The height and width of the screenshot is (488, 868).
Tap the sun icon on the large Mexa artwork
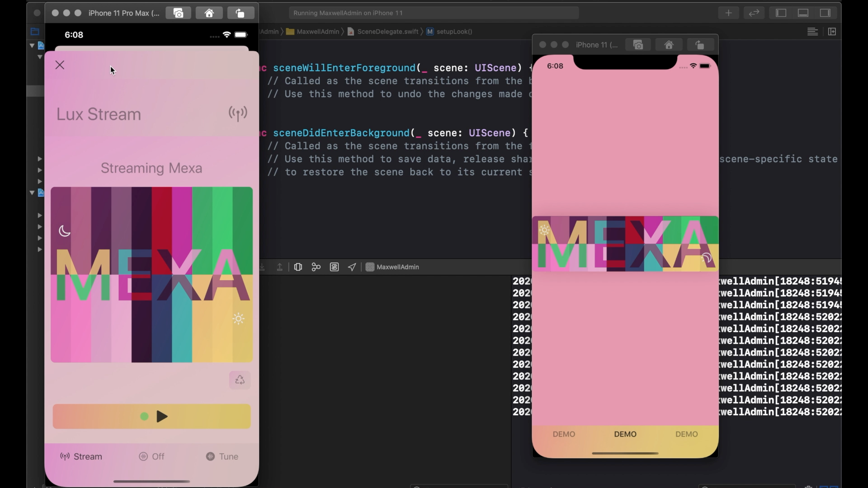[x=238, y=319]
